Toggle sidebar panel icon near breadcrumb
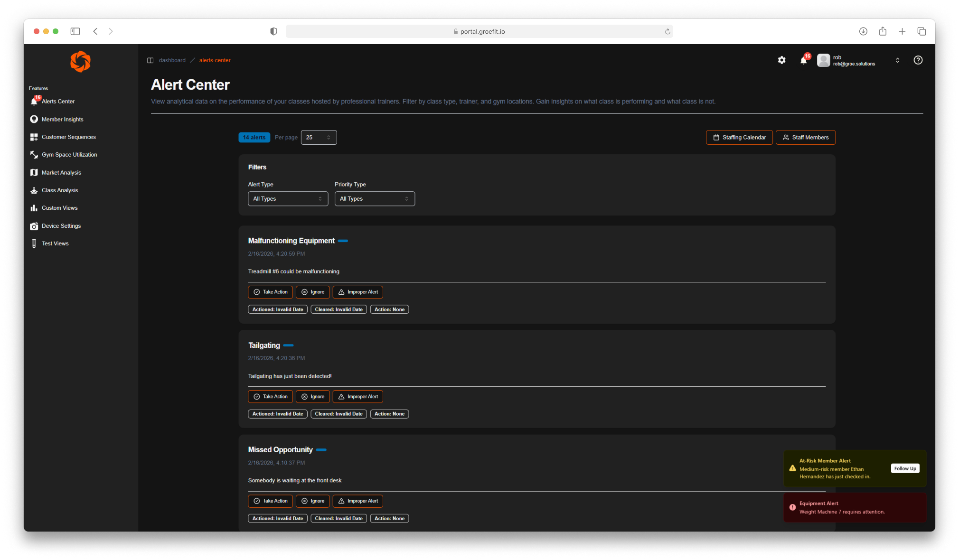The height and width of the screenshot is (560, 959). 150,60
